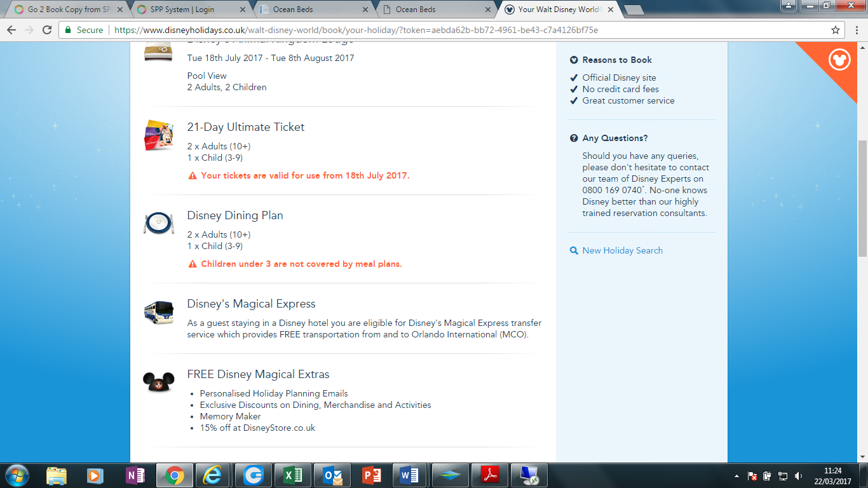Click the Magical Express bus icon
This screenshot has height=488, width=868.
click(158, 312)
